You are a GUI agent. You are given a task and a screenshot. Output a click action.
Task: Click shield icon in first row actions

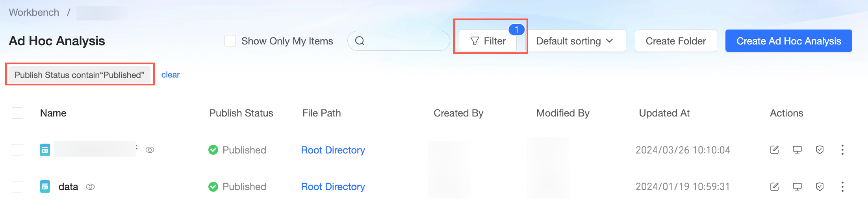point(820,150)
